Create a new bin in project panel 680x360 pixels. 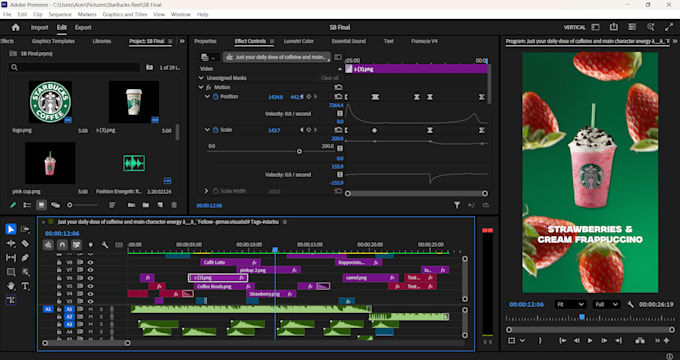[x=146, y=205]
